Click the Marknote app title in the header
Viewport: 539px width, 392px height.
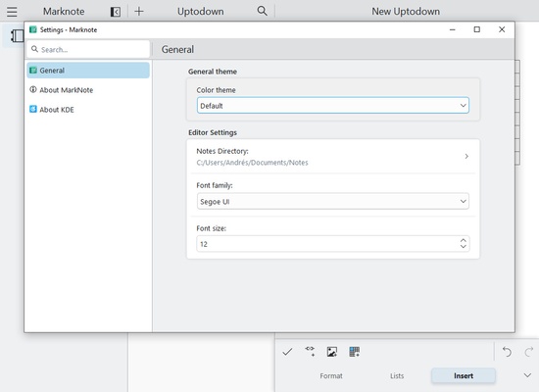(x=64, y=12)
